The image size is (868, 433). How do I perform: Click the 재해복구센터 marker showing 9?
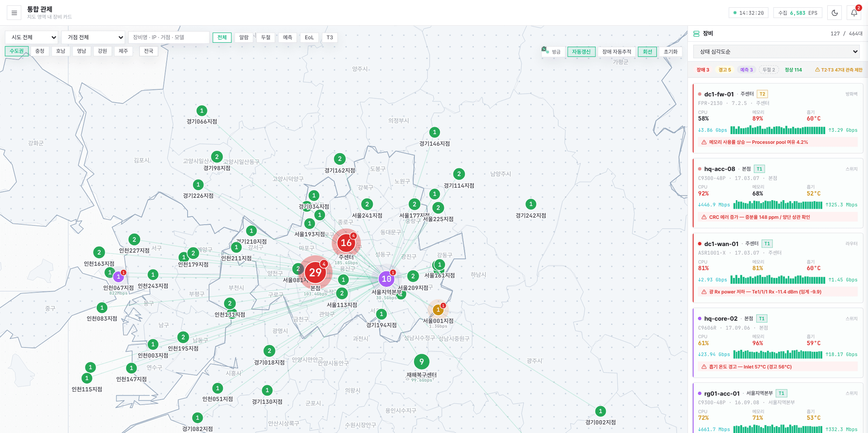tap(421, 362)
